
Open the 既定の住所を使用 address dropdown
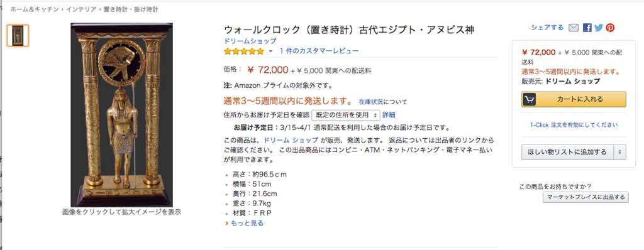pos(346,115)
